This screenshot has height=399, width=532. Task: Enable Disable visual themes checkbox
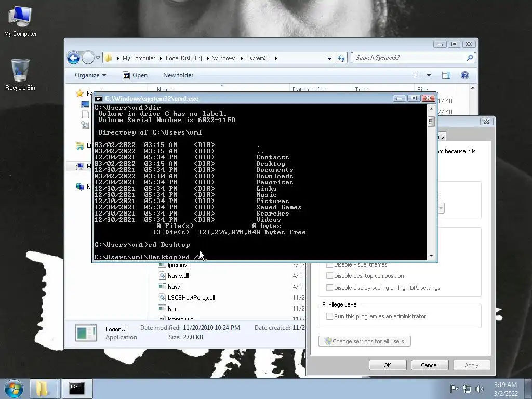pos(329,264)
